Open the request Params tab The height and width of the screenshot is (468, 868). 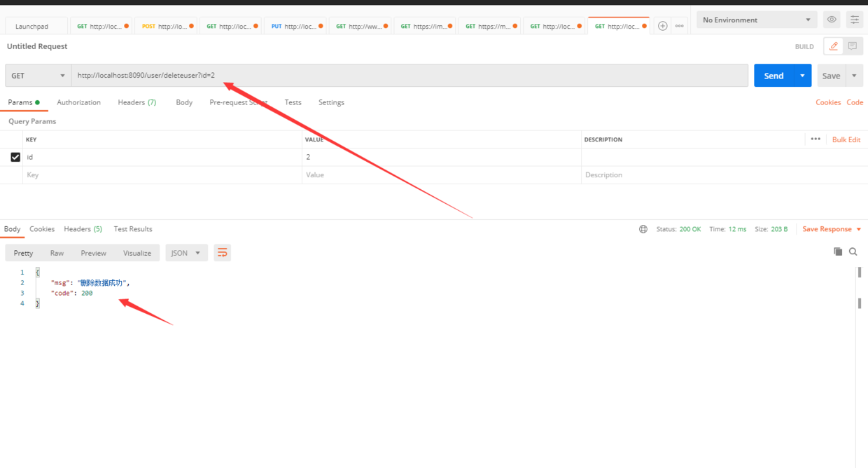tap(23, 102)
